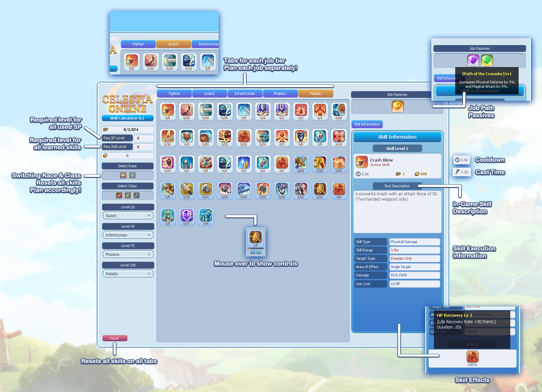This screenshot has height=392, width=542.
Task: Choose the red sword class icon
Action: click(119, 195)
